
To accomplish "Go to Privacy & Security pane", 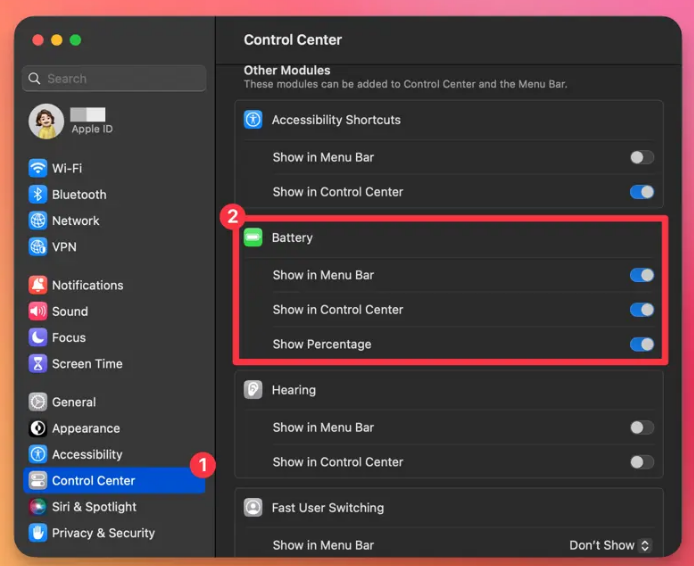I will point(103,533).
